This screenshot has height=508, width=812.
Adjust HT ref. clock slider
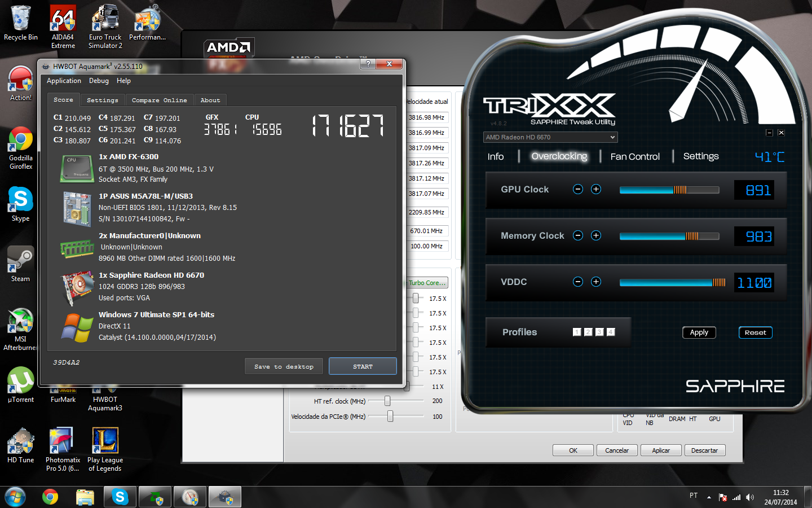[x=387, y=401]
